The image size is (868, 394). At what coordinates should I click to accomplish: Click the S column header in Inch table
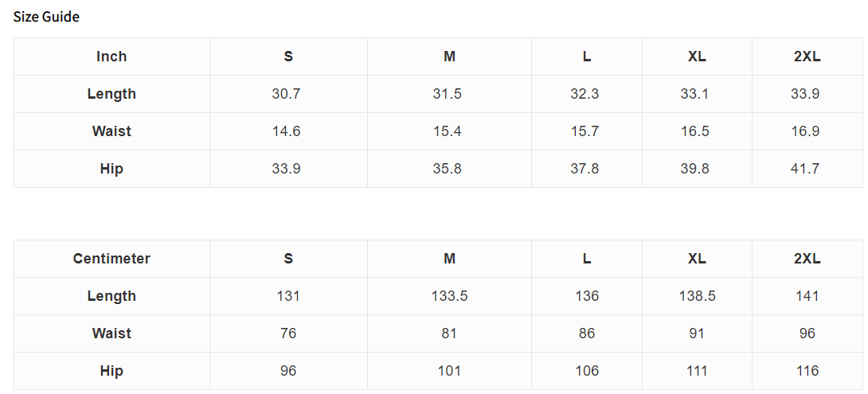(x=288, y=57)
